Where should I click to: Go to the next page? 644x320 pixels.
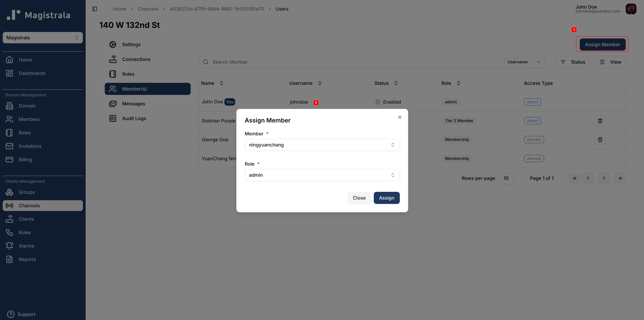pos(604,178)
